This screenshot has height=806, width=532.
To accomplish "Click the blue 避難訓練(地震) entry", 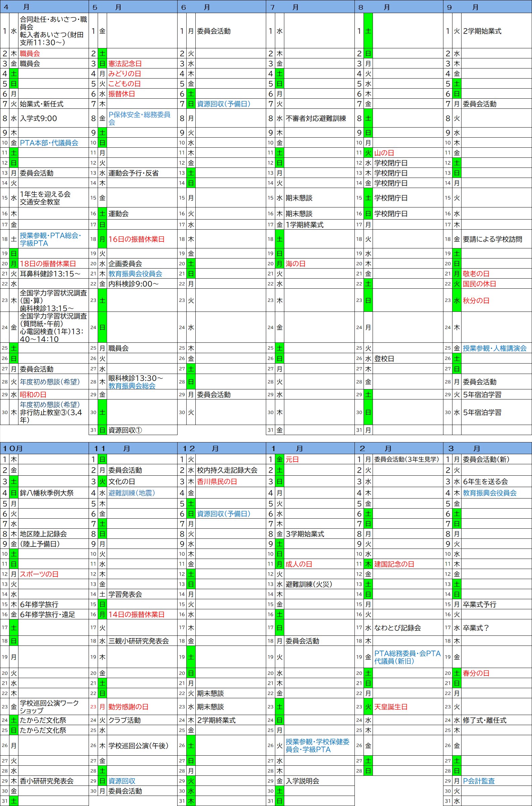I will 132,493.
